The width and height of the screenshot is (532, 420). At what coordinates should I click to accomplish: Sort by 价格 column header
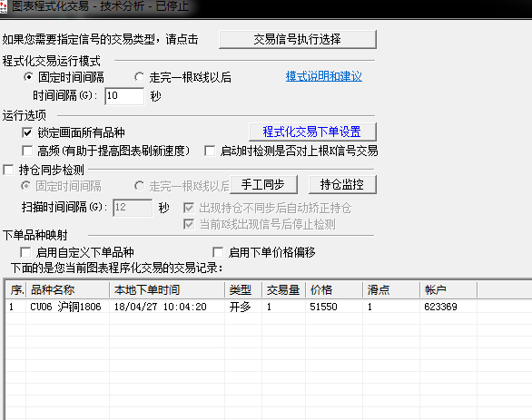[x=334, y=290]
